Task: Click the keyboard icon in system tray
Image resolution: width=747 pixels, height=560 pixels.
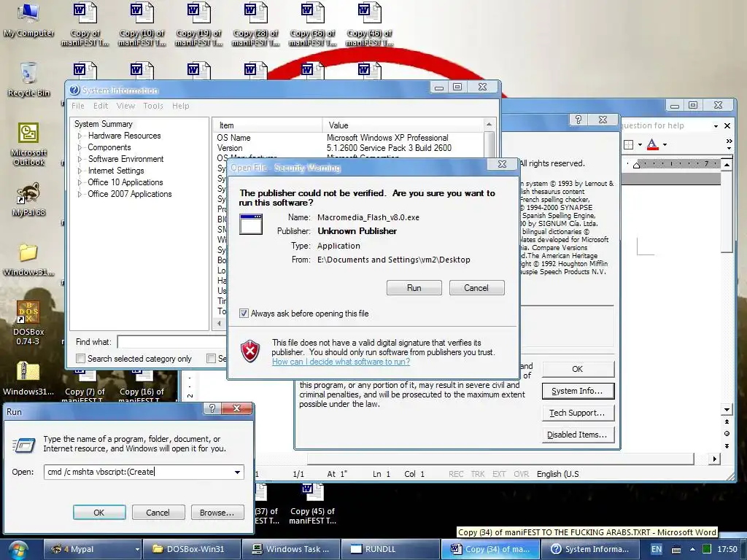Action: [x=676, y=549]
